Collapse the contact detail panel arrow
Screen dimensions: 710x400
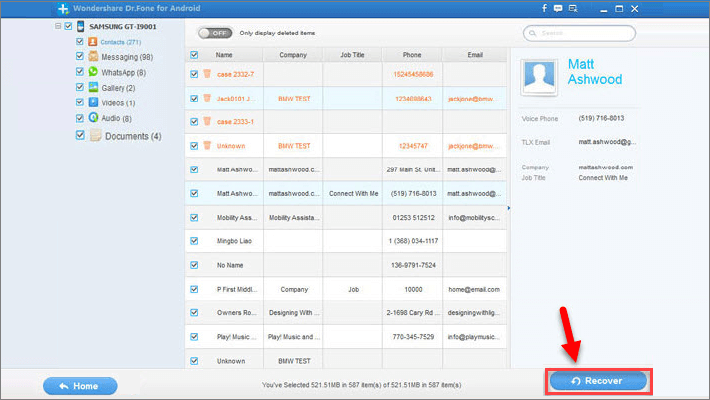tap(509, 208)
